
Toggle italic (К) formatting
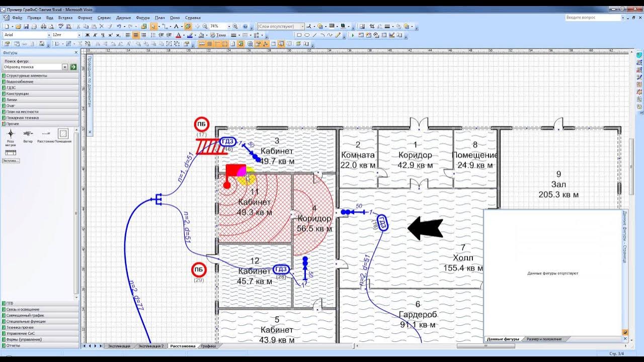(95, 35)
